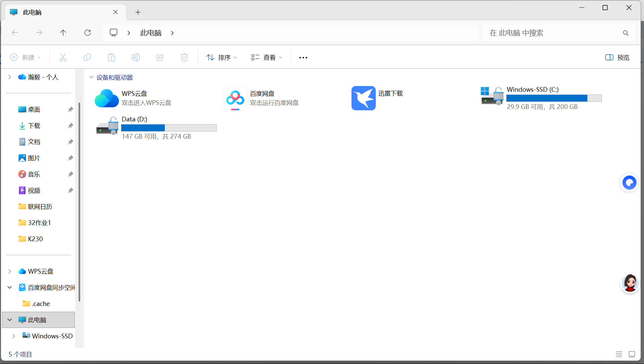644x364 pixels.
Task: Select the Windows-SSD (C:) drive
Action: [492, 96]
